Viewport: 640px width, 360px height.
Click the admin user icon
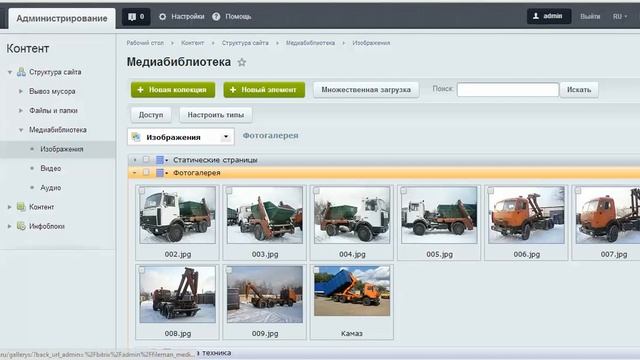coord(536,16)
